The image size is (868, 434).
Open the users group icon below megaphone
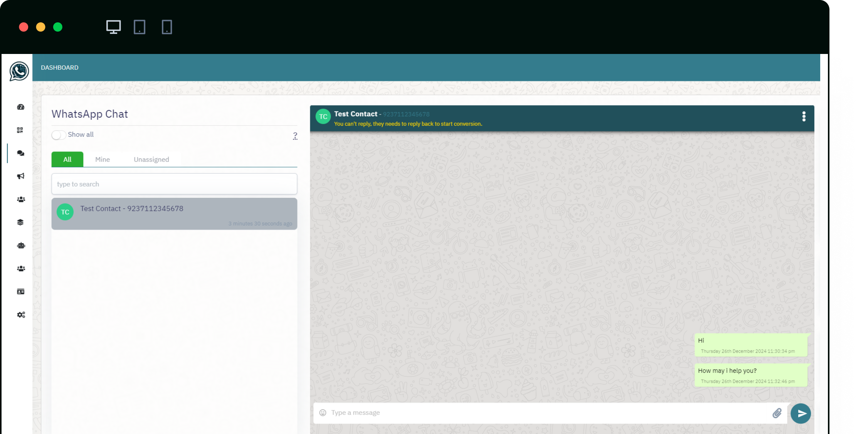point(21,199)
